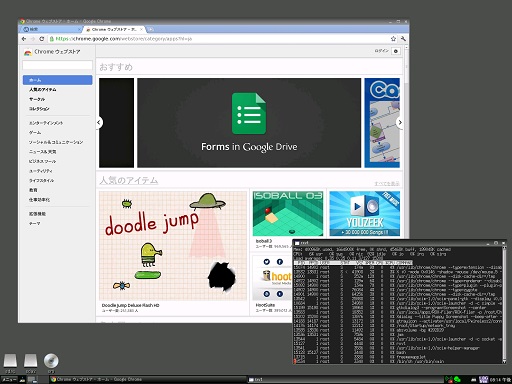
Task: Bookmark this page with the star icon
Action: 393,39
